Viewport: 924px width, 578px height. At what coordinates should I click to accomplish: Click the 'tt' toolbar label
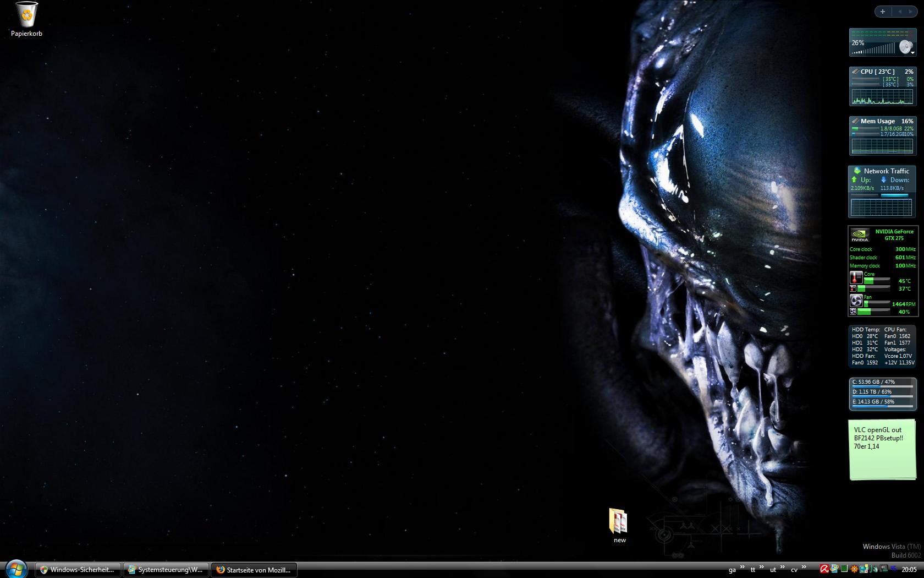click(753, 570)
